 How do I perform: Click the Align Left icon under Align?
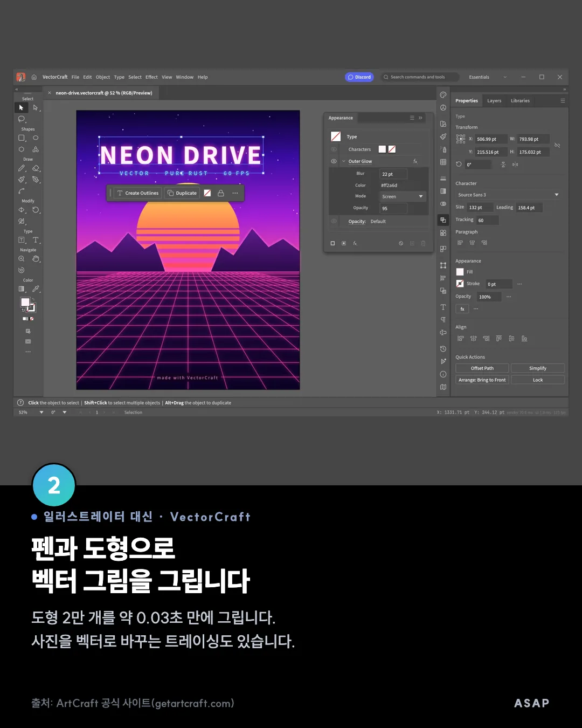click(461, 339)
